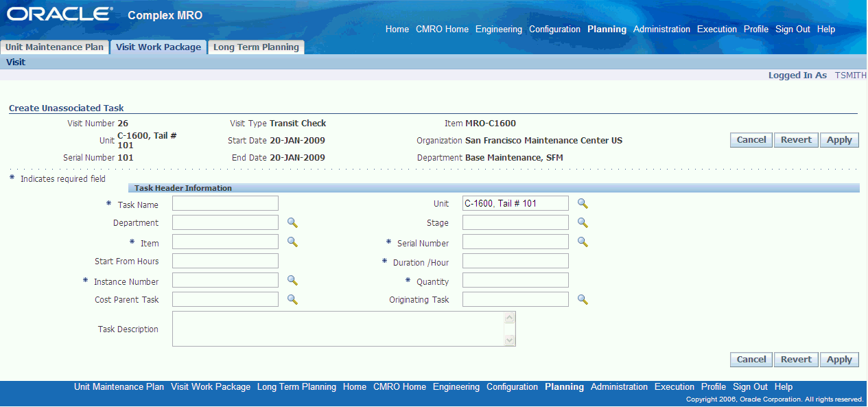The height and width of the screenshot is (407, 868).
Task: Open Planning footer link
Action: [x=564, y=387]
